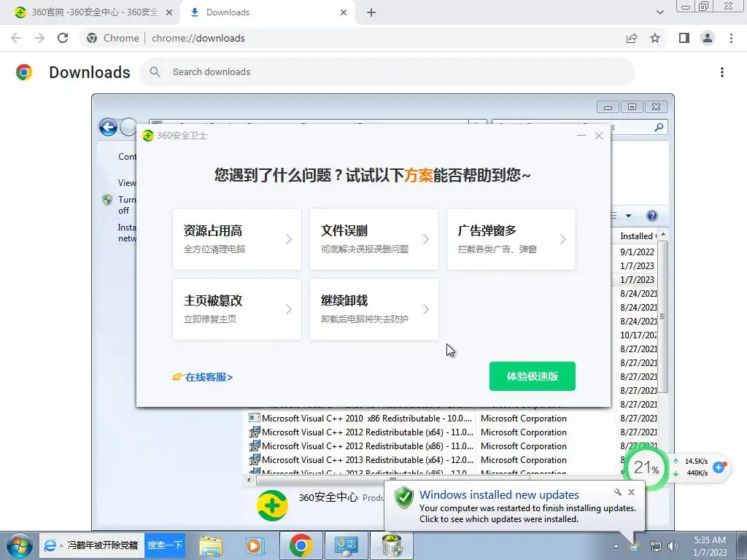Open the media player taskbar icon
747x560 pixels.
[x=255, y=545]
